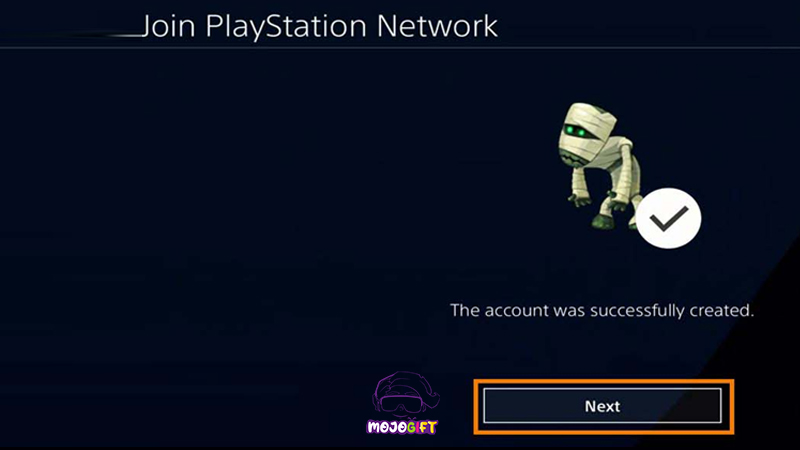Click the word "Network" in the header
800x450 pixels.
[x=437, y=26]
